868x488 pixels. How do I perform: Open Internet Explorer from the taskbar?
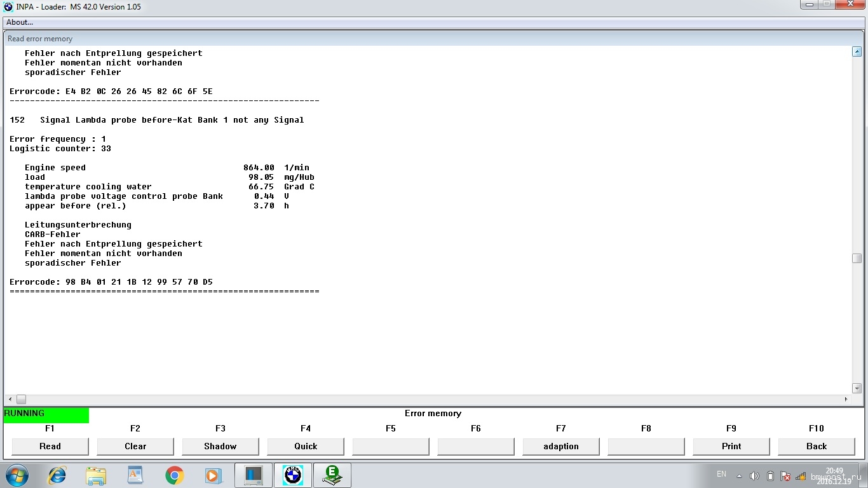[x=57, y=475]
